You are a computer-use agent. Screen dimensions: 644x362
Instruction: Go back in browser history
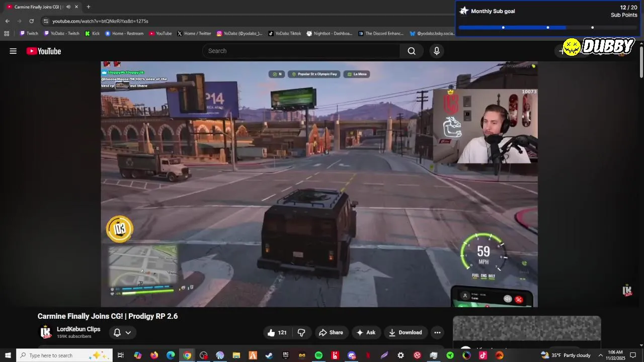7,21
